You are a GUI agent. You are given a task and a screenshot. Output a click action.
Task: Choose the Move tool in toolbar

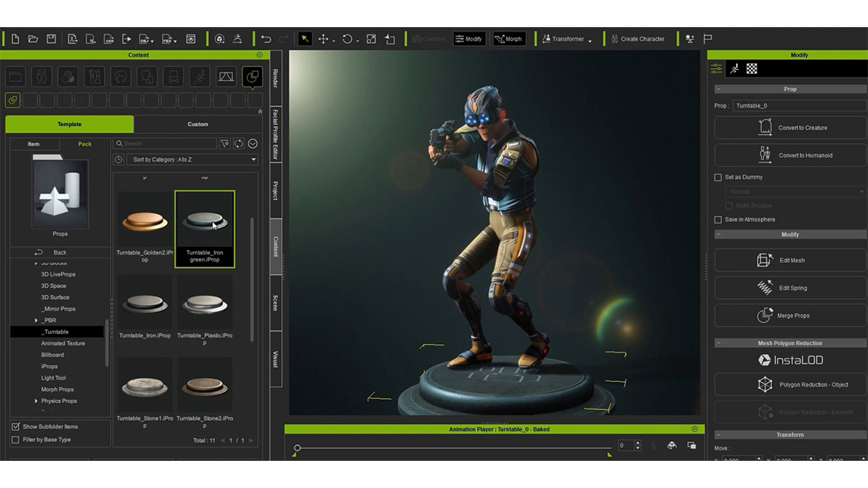tap(324, 38)
